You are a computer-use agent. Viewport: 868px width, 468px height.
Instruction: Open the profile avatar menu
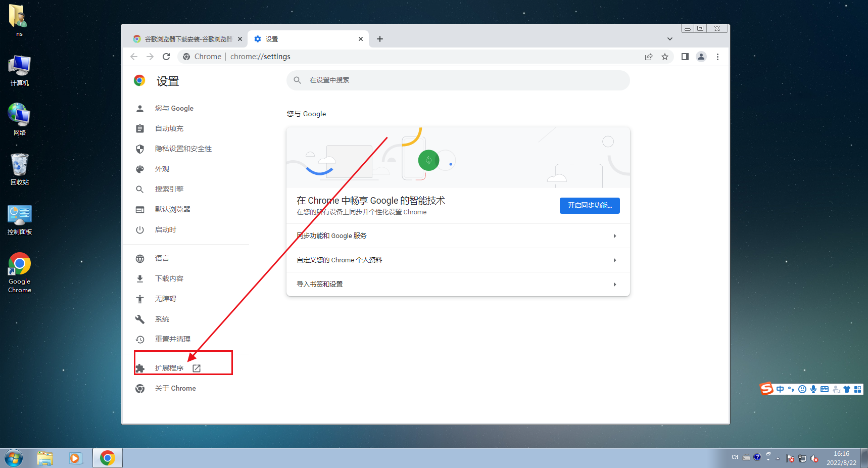[701, 57]
